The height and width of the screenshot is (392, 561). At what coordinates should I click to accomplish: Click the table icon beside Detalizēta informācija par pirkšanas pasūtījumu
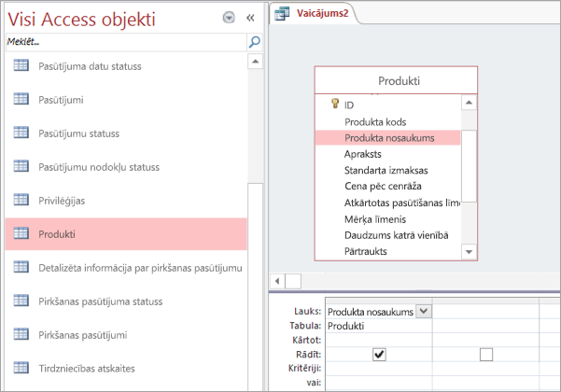(x=21, y=267)
